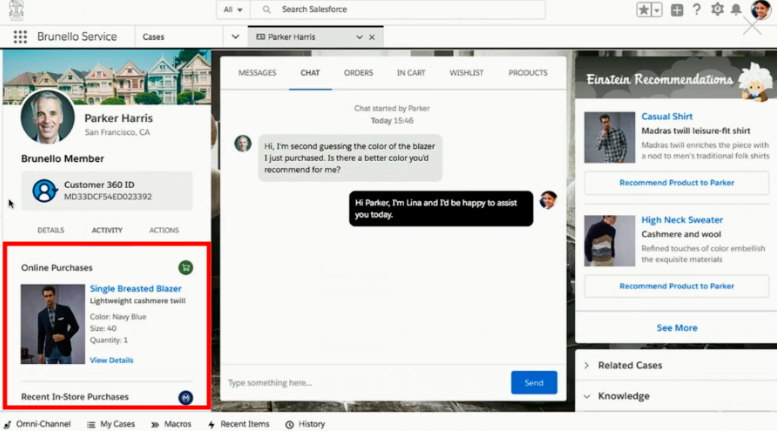Open the Omni-Channel utility
Screen dimensions: 777x431
(38, 424)
